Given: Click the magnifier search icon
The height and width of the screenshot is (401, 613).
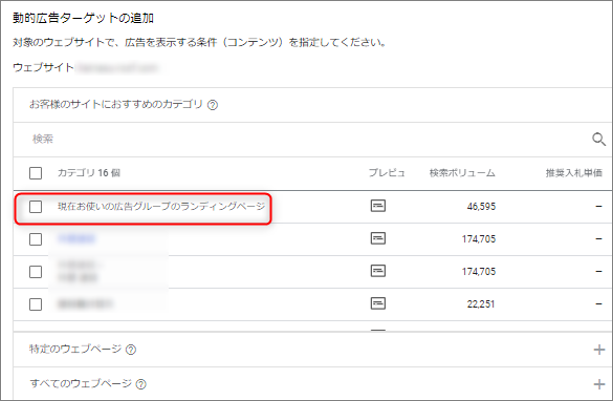Looking at the screenshot, I should (599, 139).
